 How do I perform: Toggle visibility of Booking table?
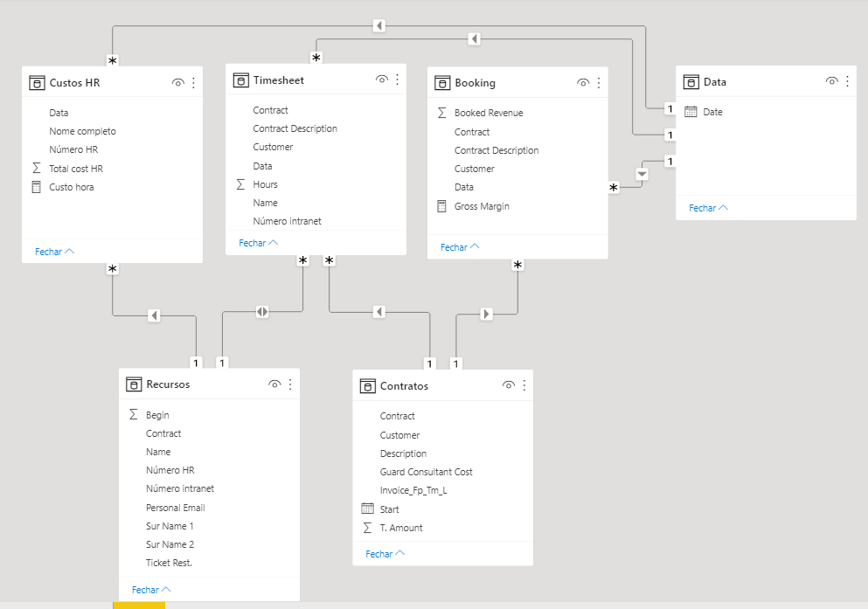click(x=583, y=83)
